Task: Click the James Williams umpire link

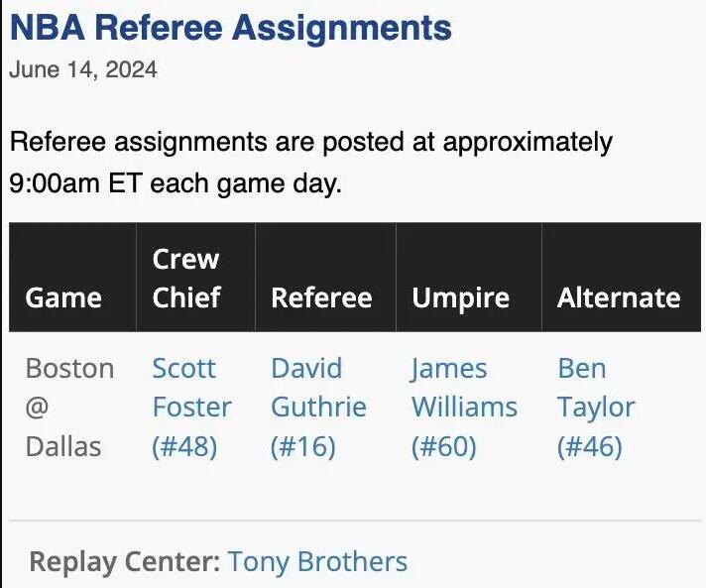Action: (464, 407)
